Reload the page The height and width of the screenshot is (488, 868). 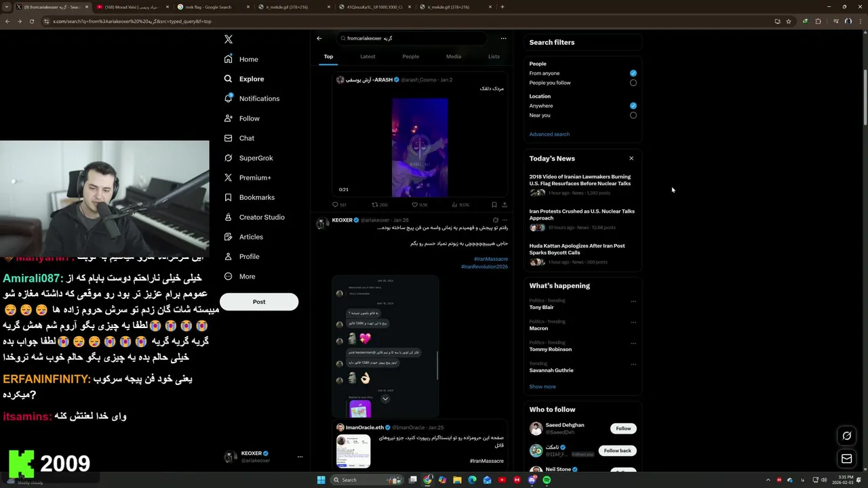click(x=31, y=21)
